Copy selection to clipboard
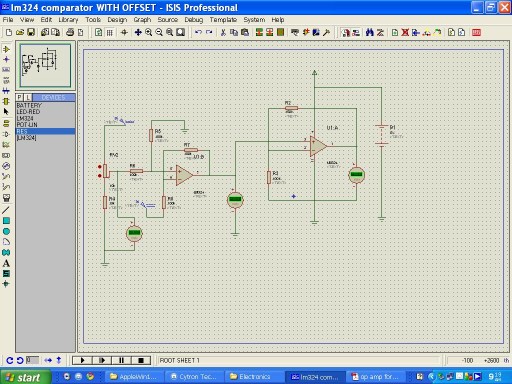 point(234,32)
